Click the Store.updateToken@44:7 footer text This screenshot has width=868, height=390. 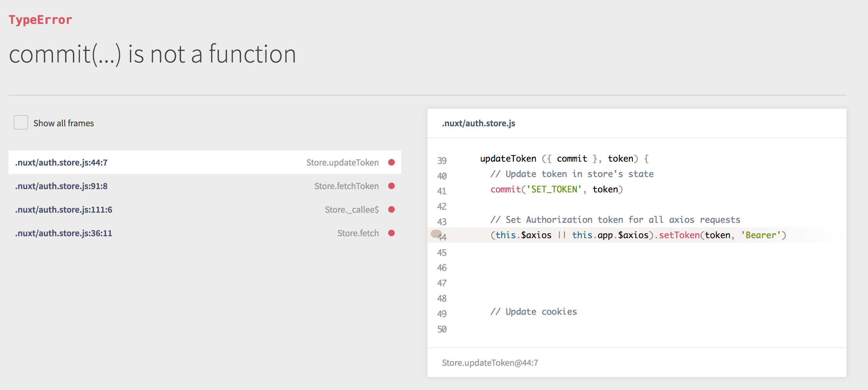tap(490, 363)
